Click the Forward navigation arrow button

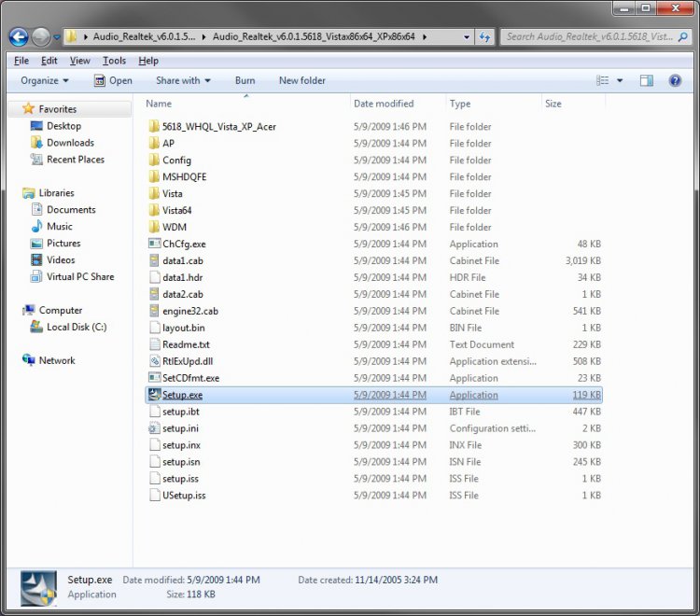coord(41,37)
